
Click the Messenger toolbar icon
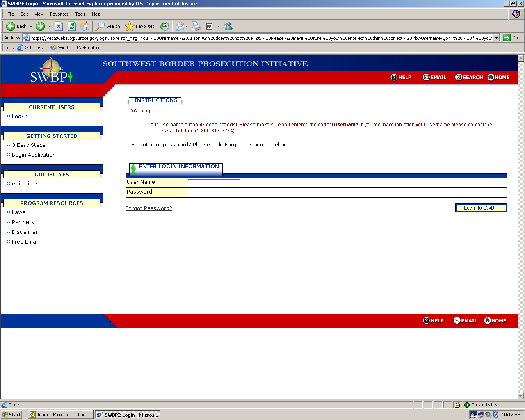(228, 26)
